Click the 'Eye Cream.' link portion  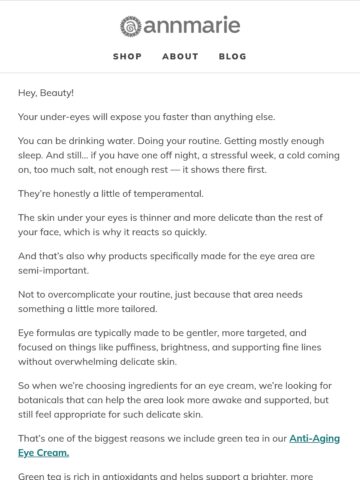tap(44, 453)
